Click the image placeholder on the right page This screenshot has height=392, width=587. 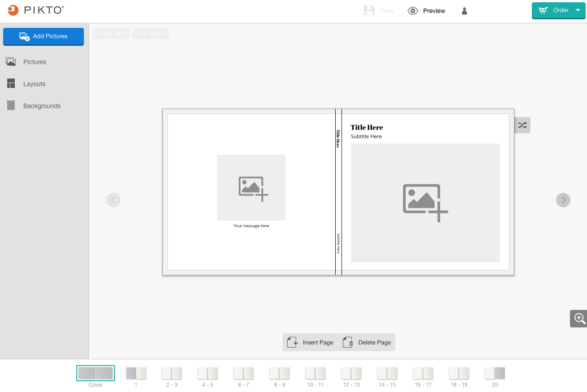(x=425, y=202)
